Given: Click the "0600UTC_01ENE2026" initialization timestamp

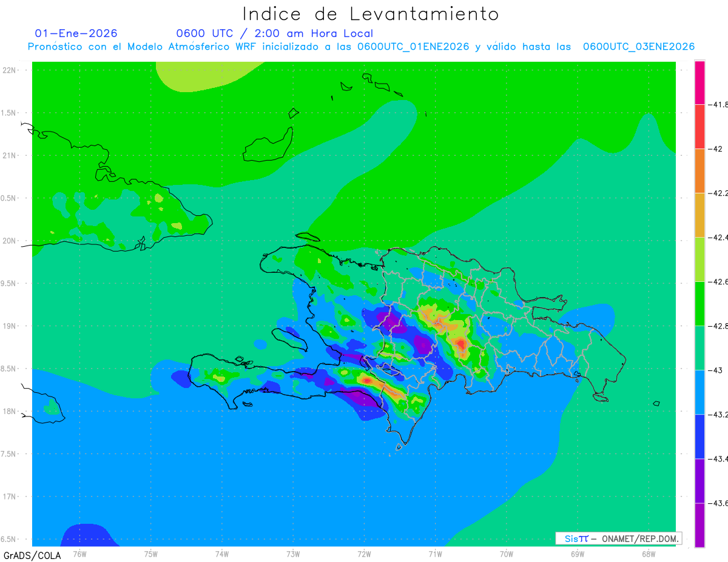Looking at the screenshot, I should tap(413, 47).
